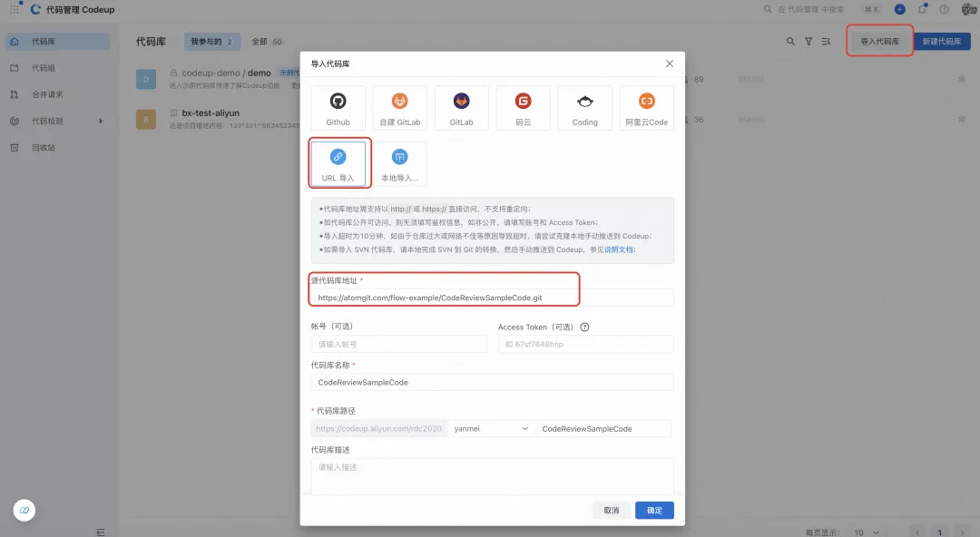Click the floating assistant round icon

pyautogui.click(x=24, y=510)
